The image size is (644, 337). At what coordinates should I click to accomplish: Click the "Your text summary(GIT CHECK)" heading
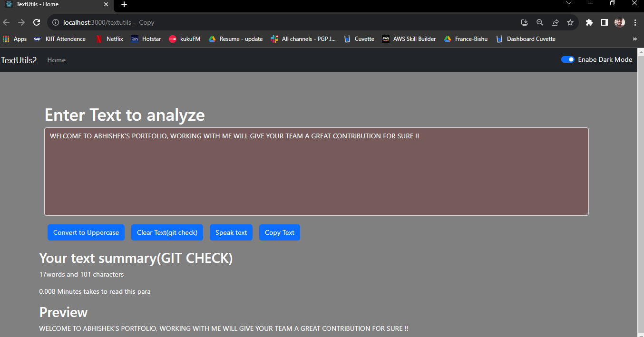136,258
